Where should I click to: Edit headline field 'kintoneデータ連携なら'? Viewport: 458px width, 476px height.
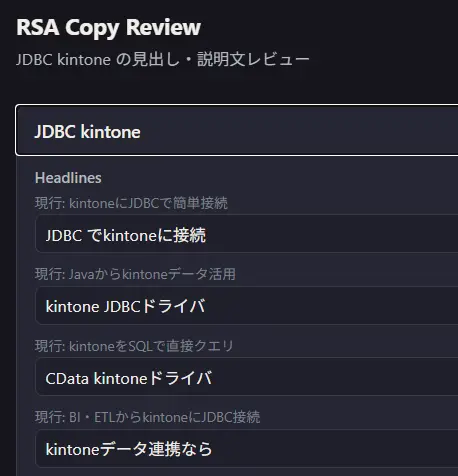pos(247,449)
